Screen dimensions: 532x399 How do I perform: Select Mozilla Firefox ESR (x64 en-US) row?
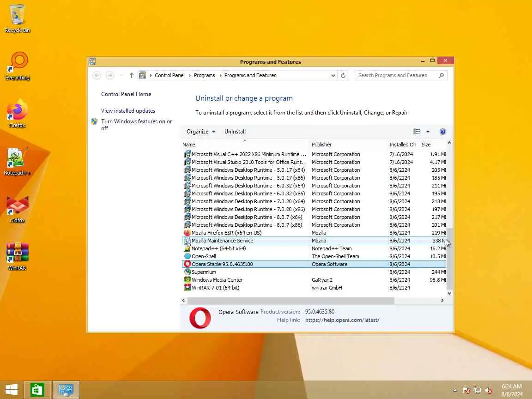314,233
